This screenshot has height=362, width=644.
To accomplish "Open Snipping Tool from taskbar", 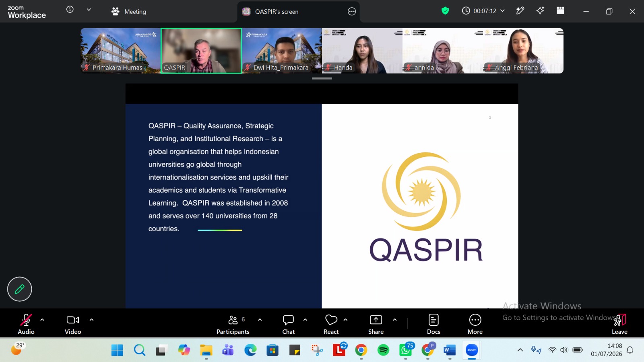I will pyautogui.click(x=317, y=350).
